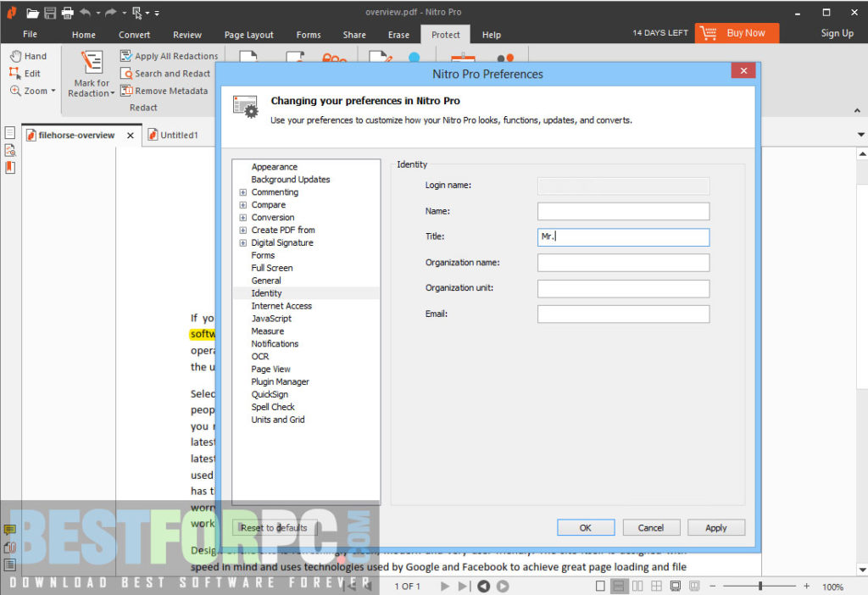Open the File menu
The width and height of the screenshot is (868, 595).
[30, 34]
